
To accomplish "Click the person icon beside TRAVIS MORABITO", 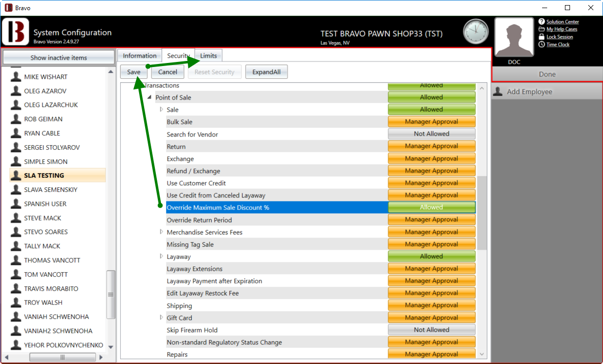I will 16,288.
